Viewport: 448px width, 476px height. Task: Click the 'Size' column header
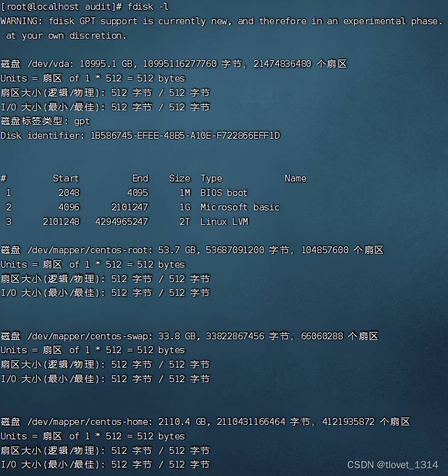(x=180, y=178)
